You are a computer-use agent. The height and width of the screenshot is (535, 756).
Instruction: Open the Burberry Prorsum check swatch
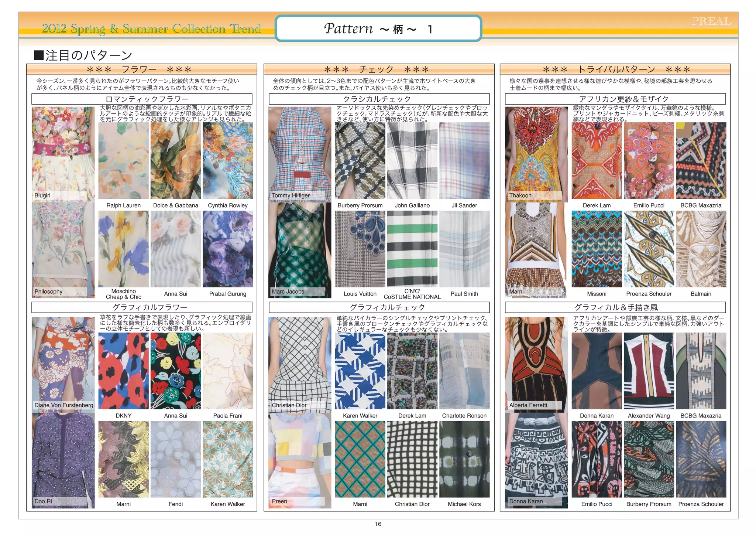360,161
